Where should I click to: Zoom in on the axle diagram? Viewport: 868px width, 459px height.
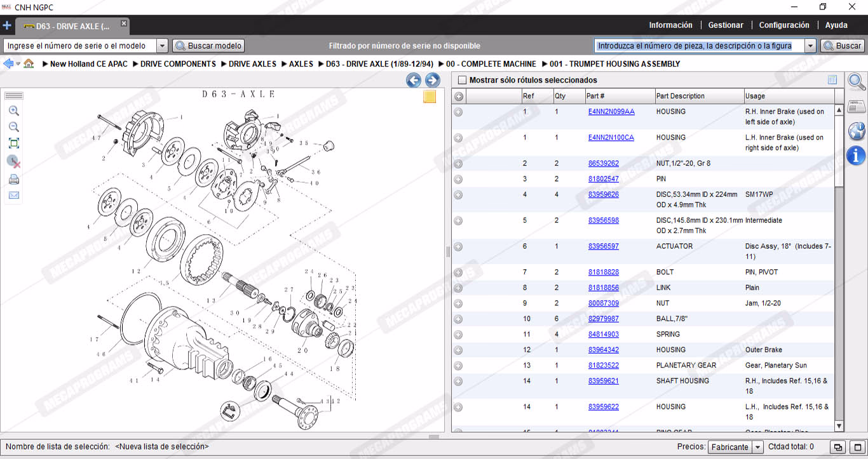pyautogui.click(x=13, y=110)
